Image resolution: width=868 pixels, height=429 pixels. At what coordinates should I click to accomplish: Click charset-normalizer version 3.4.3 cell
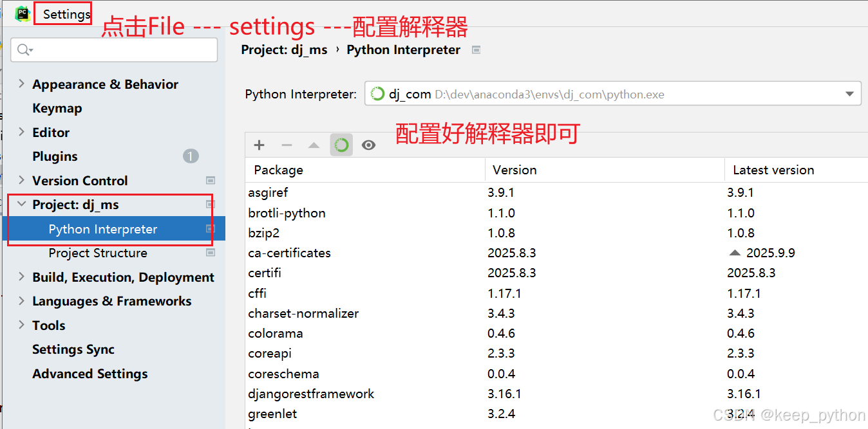501,313
